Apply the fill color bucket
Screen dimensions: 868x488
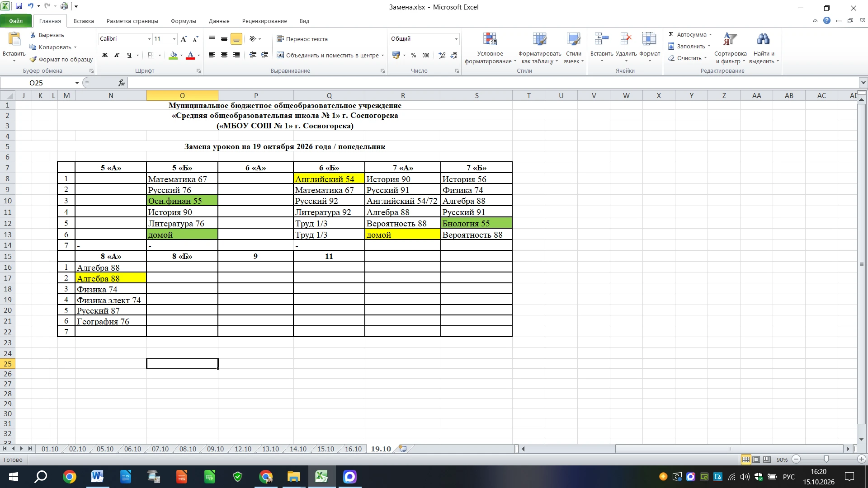click(173, 55)
